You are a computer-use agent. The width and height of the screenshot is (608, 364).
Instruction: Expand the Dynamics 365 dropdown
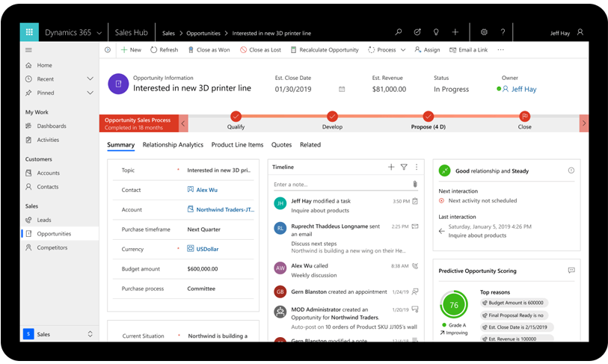tap(99, 33)
